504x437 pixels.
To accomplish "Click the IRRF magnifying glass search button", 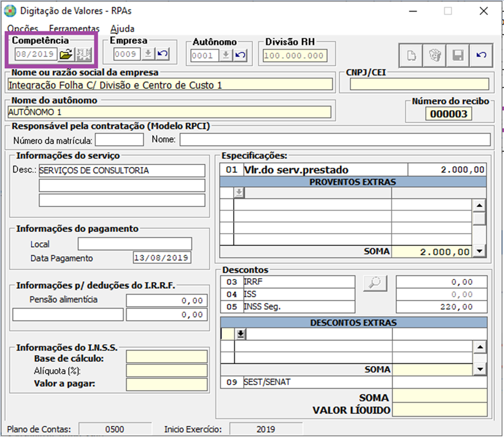I will pos(375,283).
